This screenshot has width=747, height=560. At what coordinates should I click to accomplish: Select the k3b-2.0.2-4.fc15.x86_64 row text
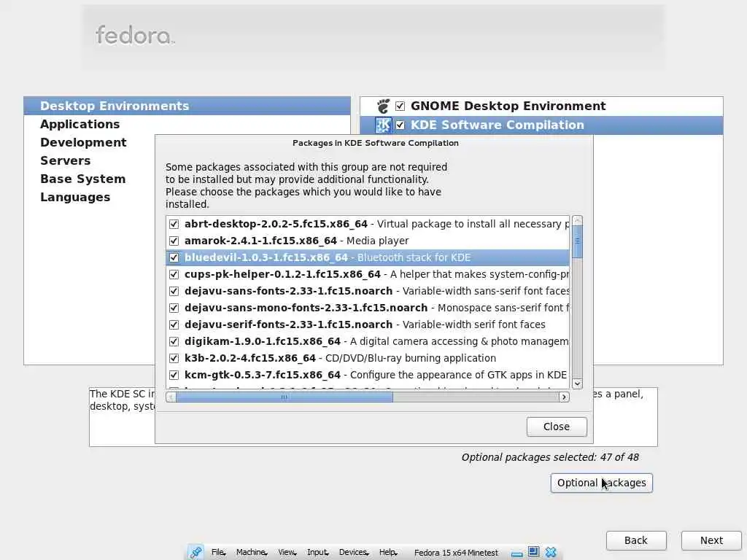(250, 358)
